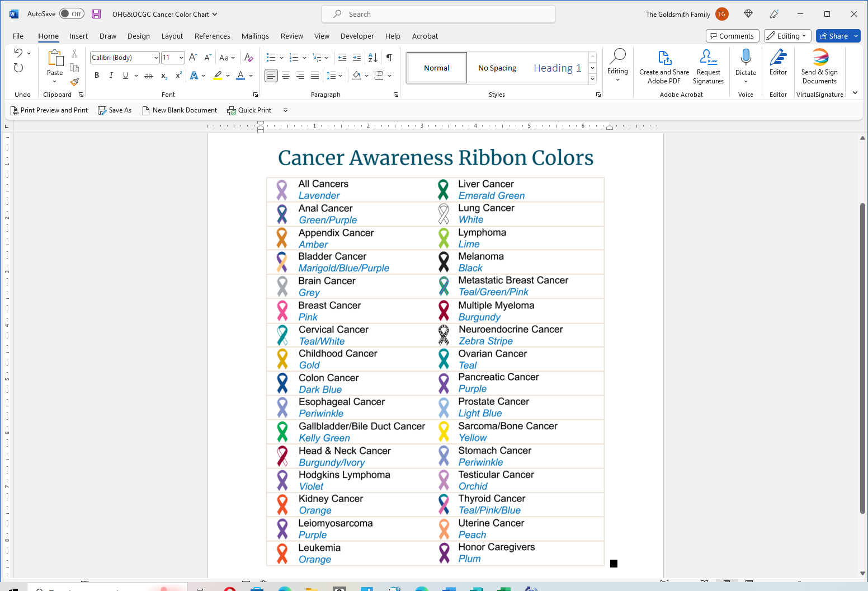Click Print Preview and Print
Image resolution: width=868 pixels, height=591 pixels.
(49, 110)
